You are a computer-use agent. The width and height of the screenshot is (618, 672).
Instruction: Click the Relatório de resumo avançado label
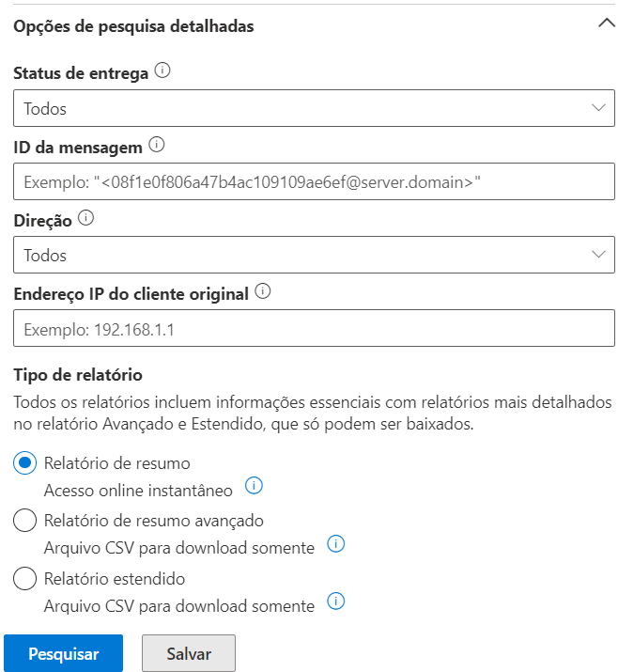coord(154,521)
